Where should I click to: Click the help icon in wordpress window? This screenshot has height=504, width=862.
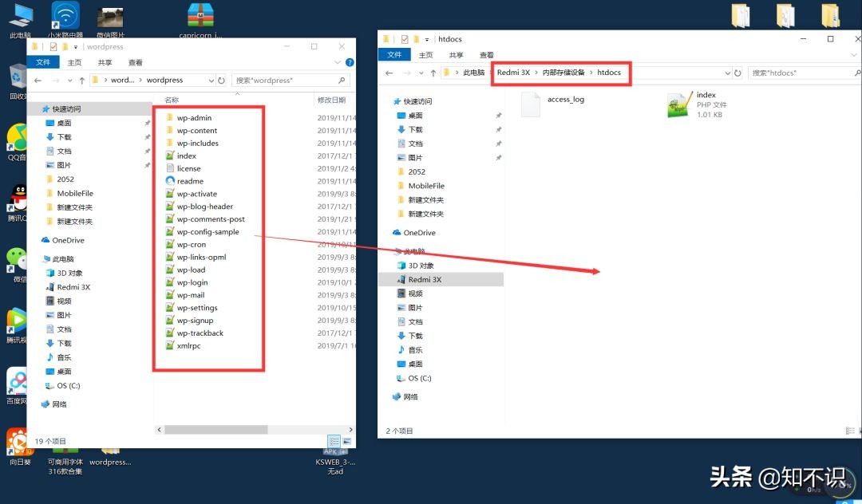coord(350,62)
